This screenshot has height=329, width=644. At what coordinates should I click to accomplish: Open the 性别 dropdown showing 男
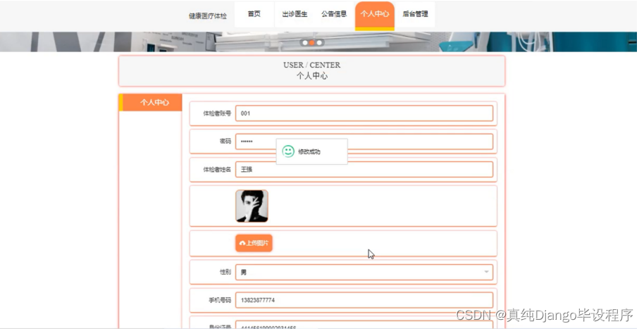tap(364, 272)
